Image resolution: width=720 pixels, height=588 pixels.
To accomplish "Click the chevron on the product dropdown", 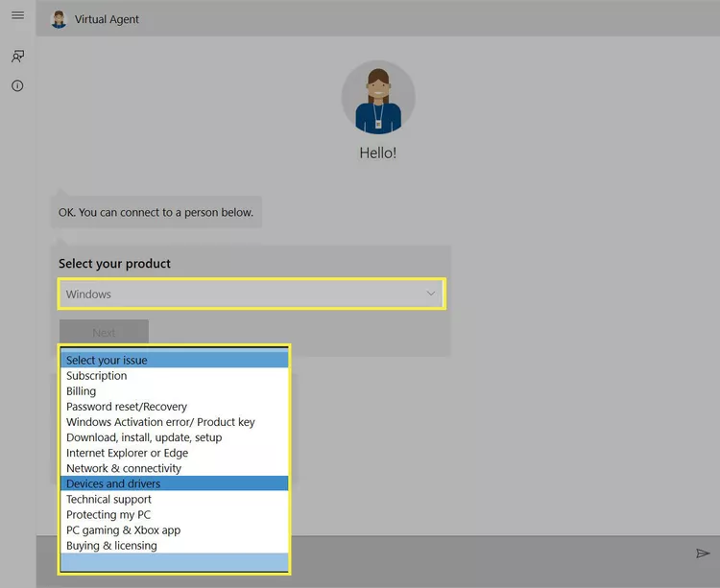I will [x=430, y=294].
